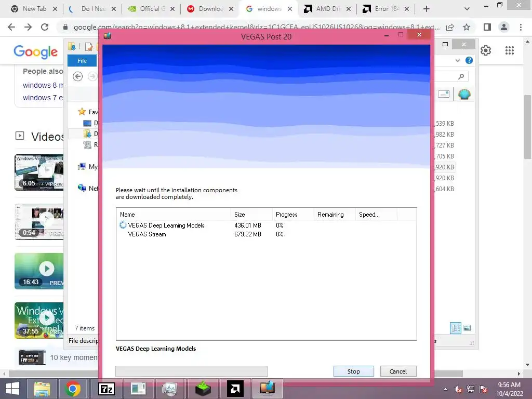Select My Computer in Explorer pane
Screen dimensions: 532x399
[88, 167]
